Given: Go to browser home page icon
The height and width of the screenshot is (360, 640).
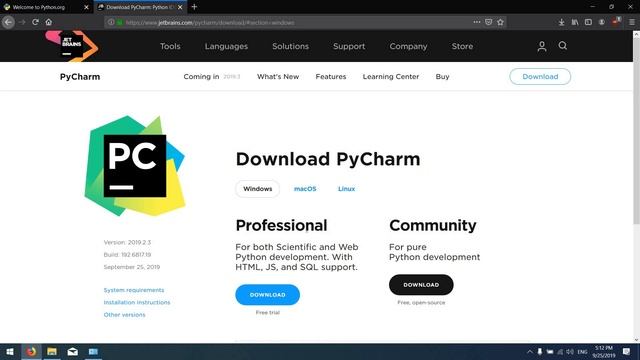Looking at the screenshot, I should (49, 22).
